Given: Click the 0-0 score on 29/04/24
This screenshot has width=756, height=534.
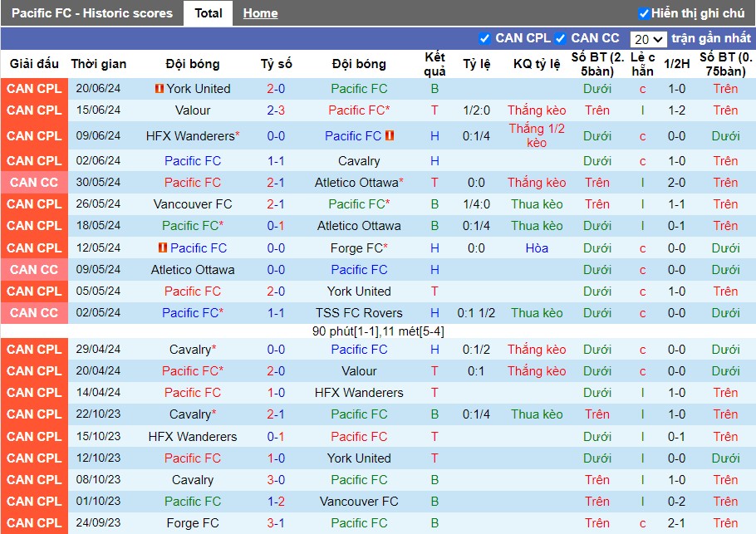Looking at the screenshot, I should tap(276, 350).
